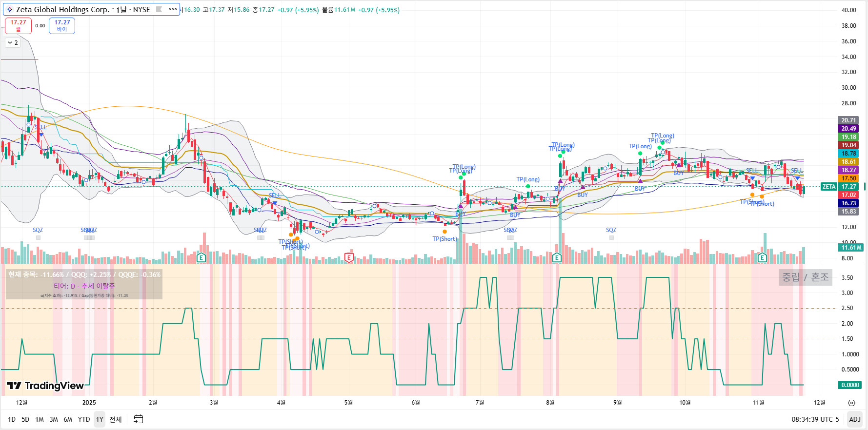The width and height of the screenshot is (868, 430).
Task: Click the dark purple 20.49 price label
Action: pos(848,129)
